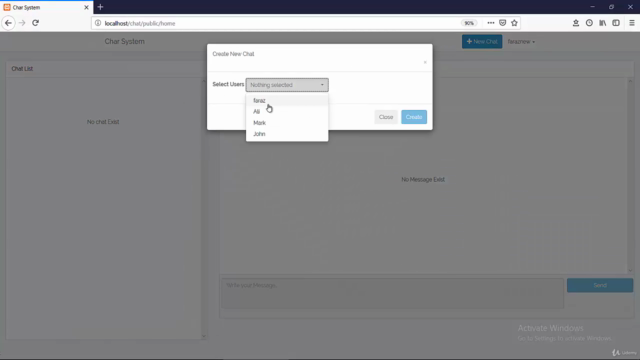Restore down the browser window

coord(611,7)
